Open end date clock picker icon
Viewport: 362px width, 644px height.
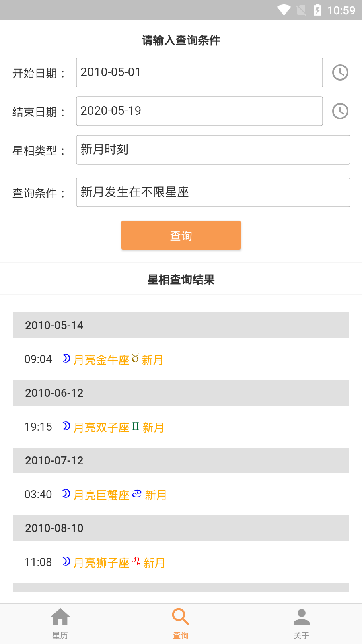[x=340, y=111]
